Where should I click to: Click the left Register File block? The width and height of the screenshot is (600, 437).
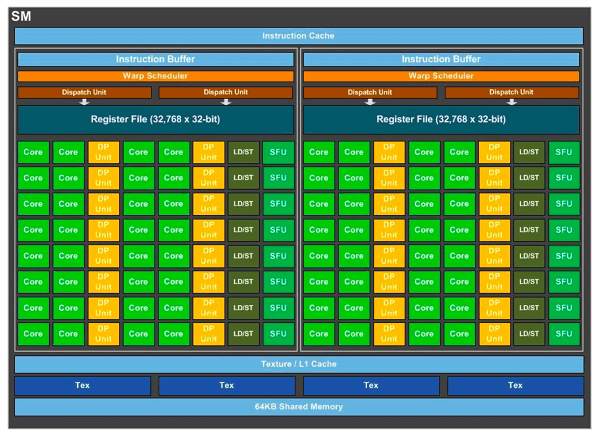click(x=155, y=120)
